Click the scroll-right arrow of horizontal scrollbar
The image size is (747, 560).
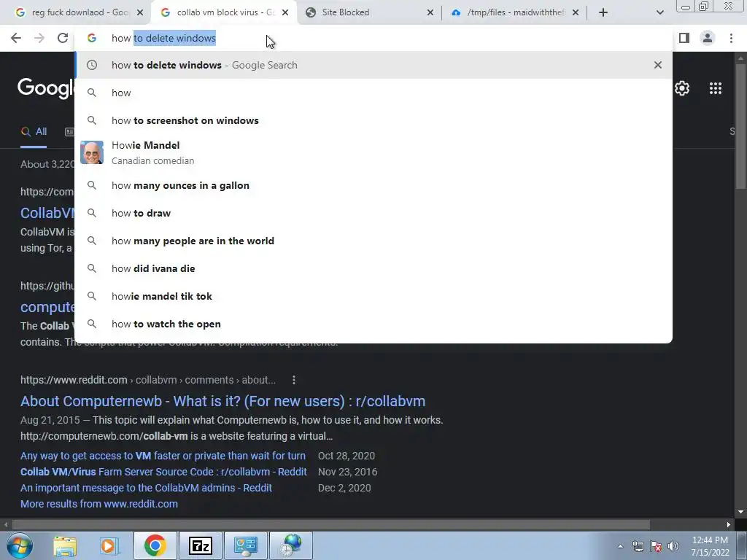point(729,524)
